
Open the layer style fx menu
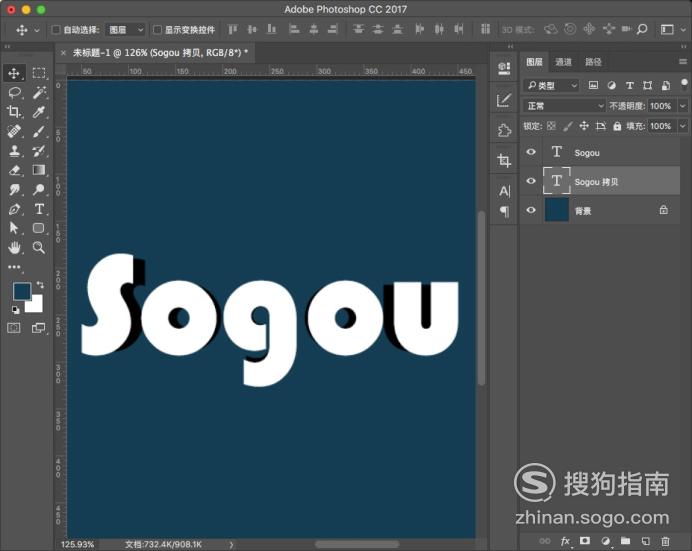pos(565,541)
